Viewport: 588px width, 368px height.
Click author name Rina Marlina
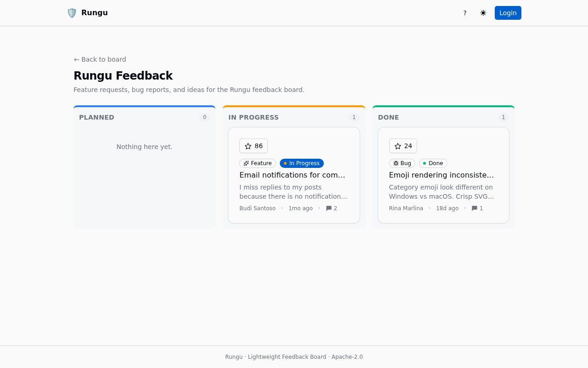pyautogui.click(x=406, y=208)
